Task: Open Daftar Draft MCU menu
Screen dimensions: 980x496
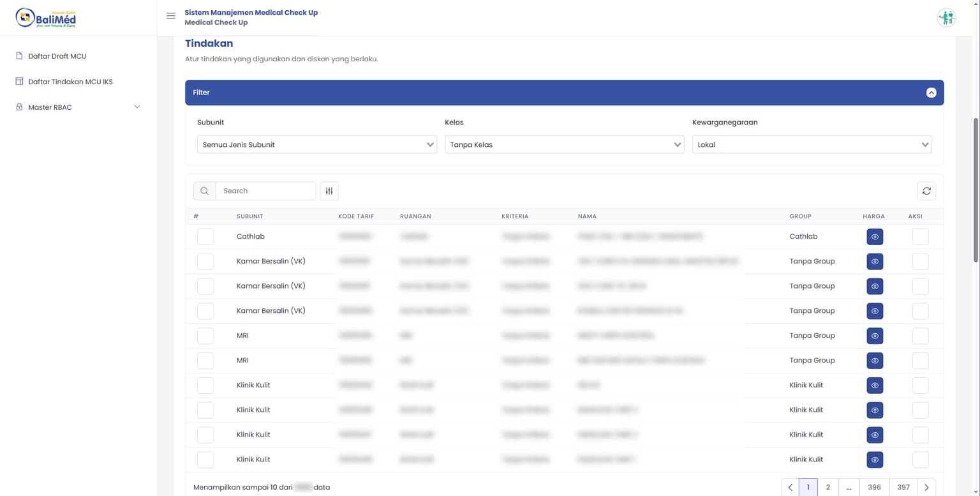Action: 57,56
